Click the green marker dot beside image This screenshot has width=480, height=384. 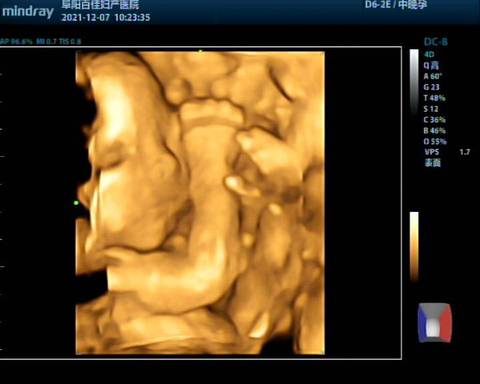[x=76, y=203]
